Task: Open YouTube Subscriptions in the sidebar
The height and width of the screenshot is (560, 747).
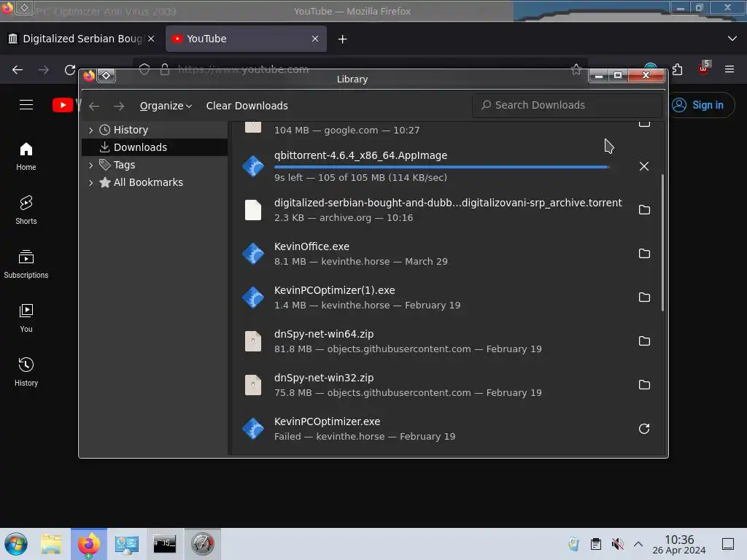Action: pos(26,264)
